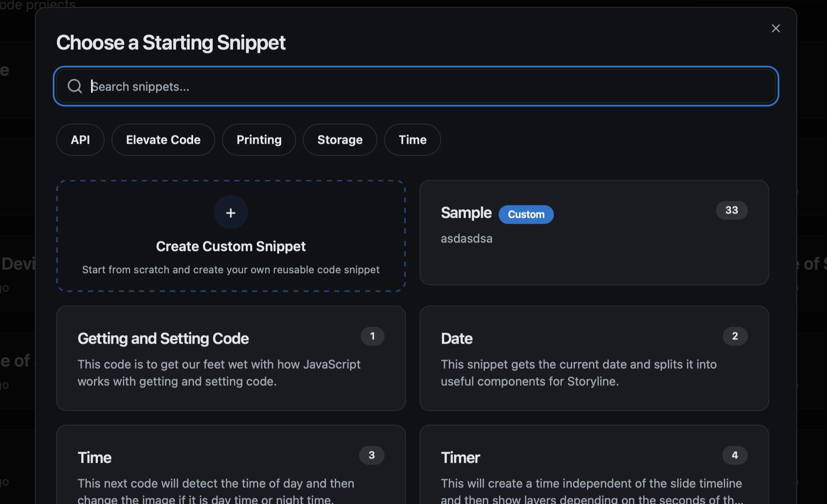Image resolution: width=827 pixels, height=504 pixels.
Task: Enable the Storage category filter
Action: pyautogui.click(x=339, y=140)
